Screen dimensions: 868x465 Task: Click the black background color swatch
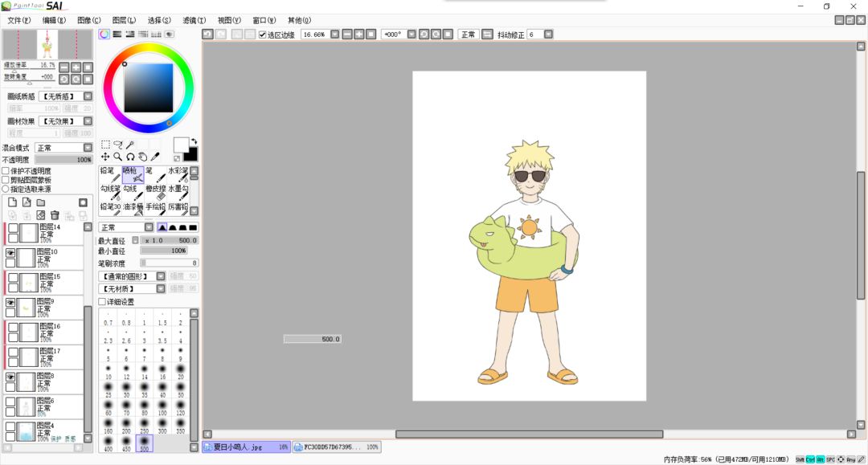[x=191, y=153]
